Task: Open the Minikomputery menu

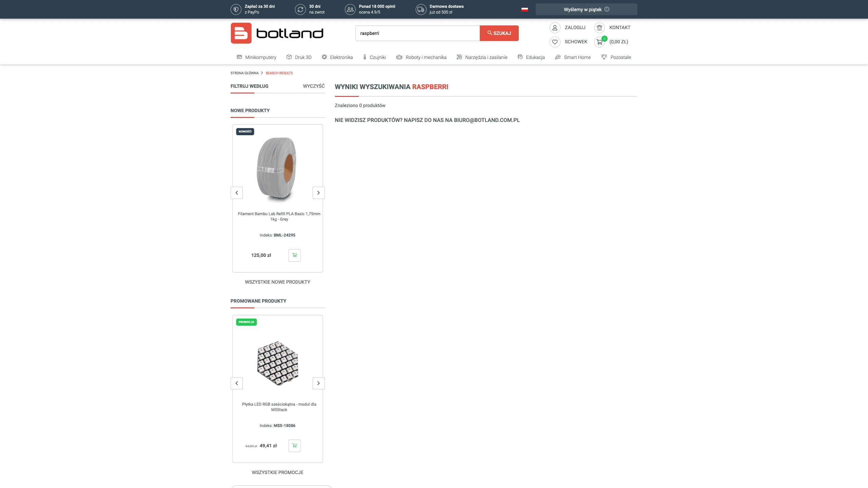Action: (257, 57)
